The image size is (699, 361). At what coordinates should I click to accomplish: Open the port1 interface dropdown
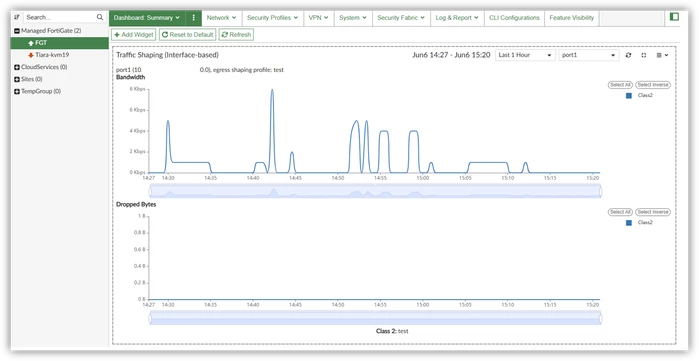tap(589, 55)
